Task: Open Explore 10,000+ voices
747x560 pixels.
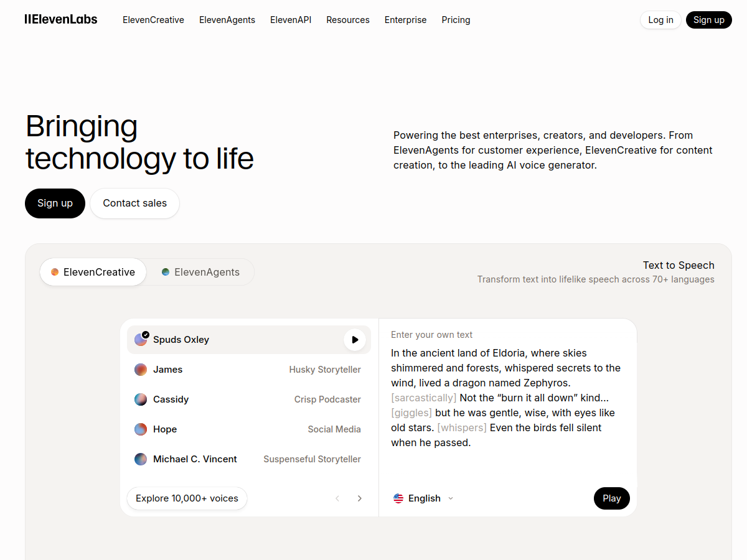Action: coord(187,498)
